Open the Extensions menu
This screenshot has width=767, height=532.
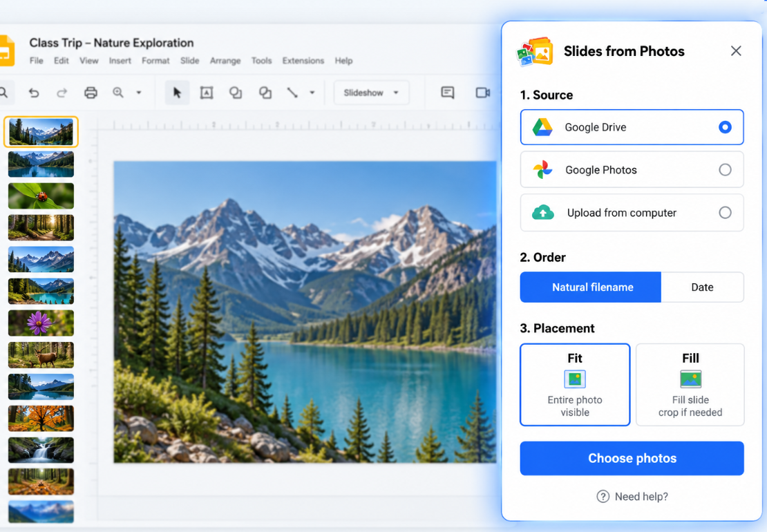click(x=303, y=61)
